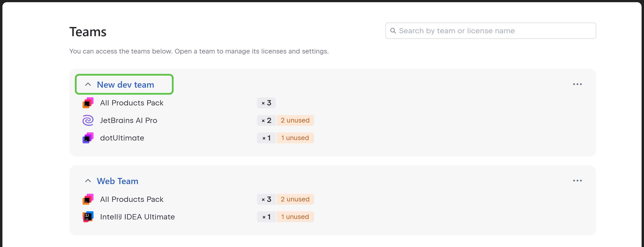Open the three-dot menu for New dev team

[x=577, y=84]
